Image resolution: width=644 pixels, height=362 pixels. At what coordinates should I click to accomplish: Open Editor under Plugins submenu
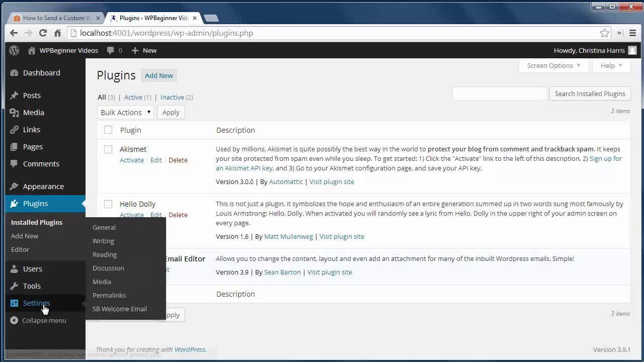point(20,249)
